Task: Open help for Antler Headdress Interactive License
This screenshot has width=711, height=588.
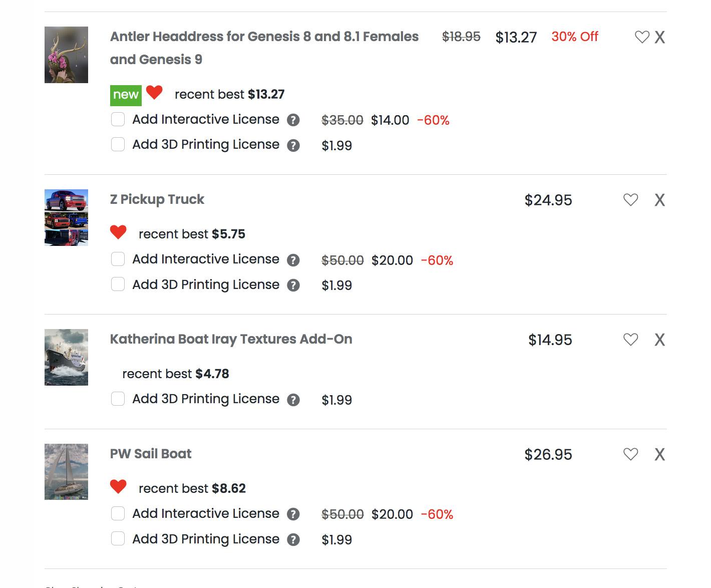Action: coord(293,120)
